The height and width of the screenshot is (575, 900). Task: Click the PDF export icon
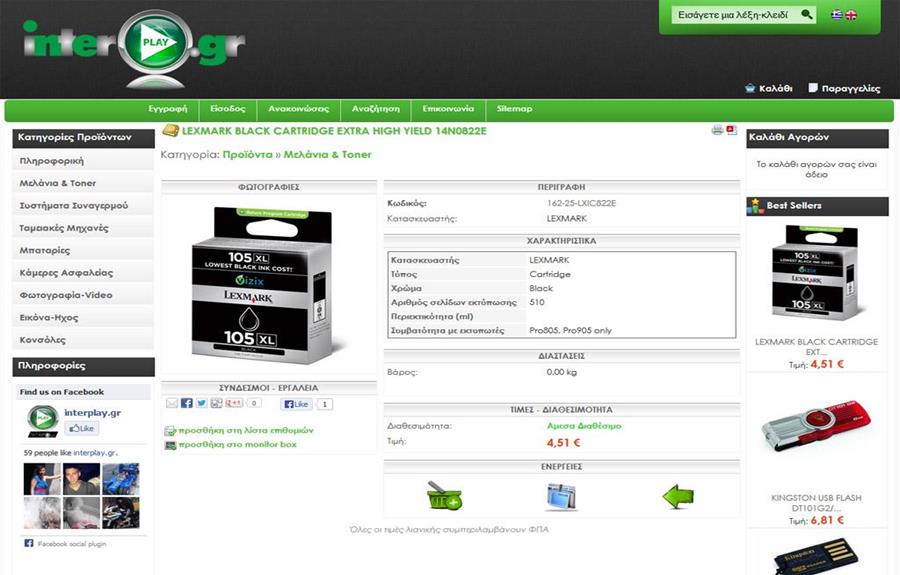pos(731,130)
